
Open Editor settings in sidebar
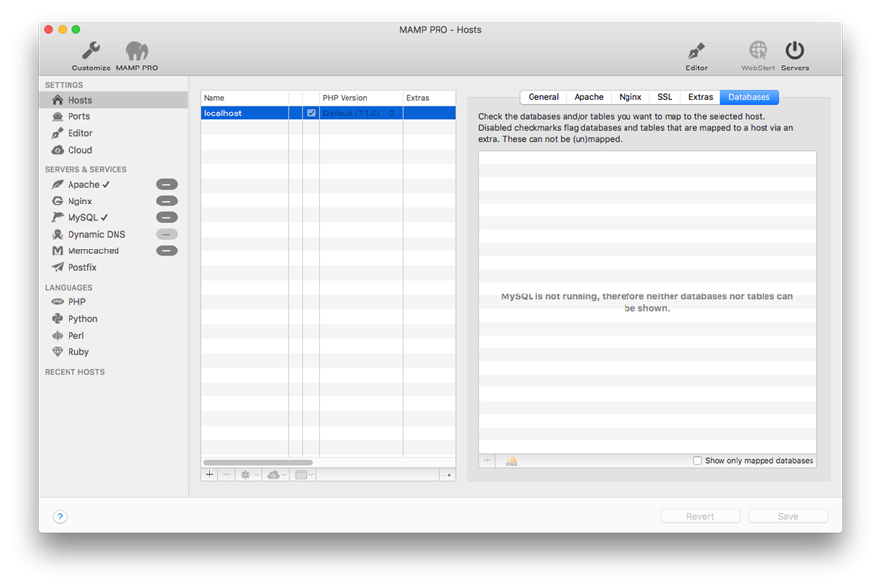tap(114, 133)
